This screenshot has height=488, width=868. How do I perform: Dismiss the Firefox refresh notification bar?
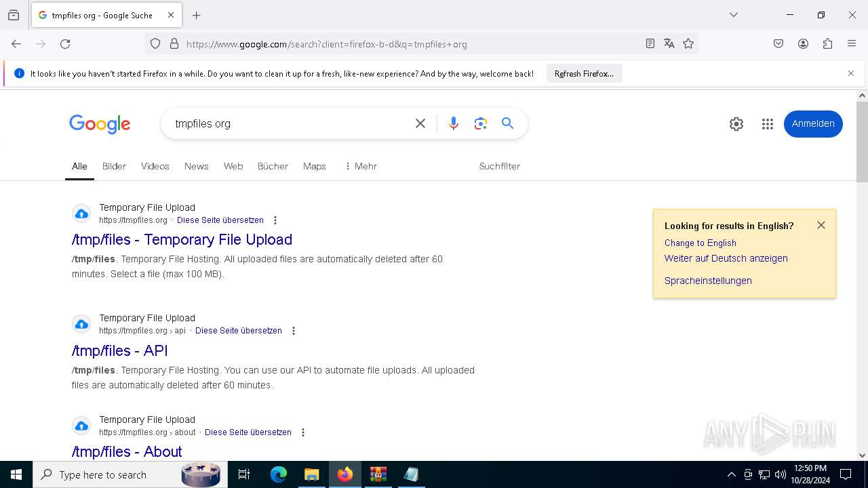click(x=851, y=73)
